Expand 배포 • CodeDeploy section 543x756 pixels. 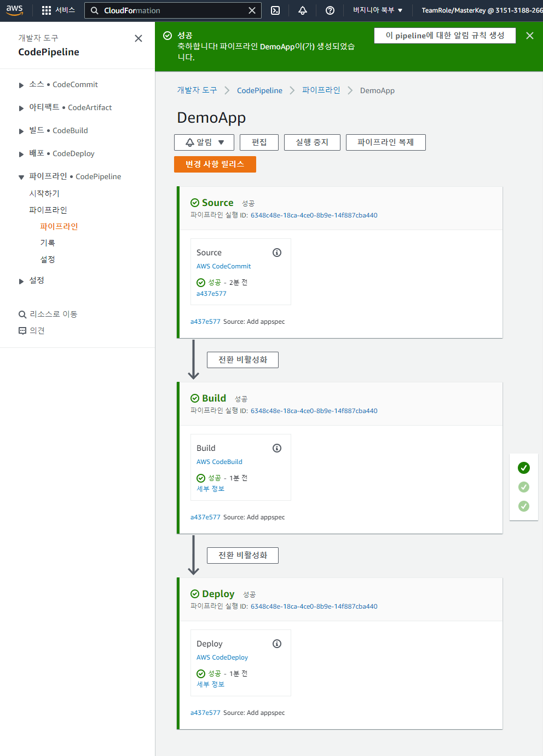pyautogui.click(x=21, y=154)
